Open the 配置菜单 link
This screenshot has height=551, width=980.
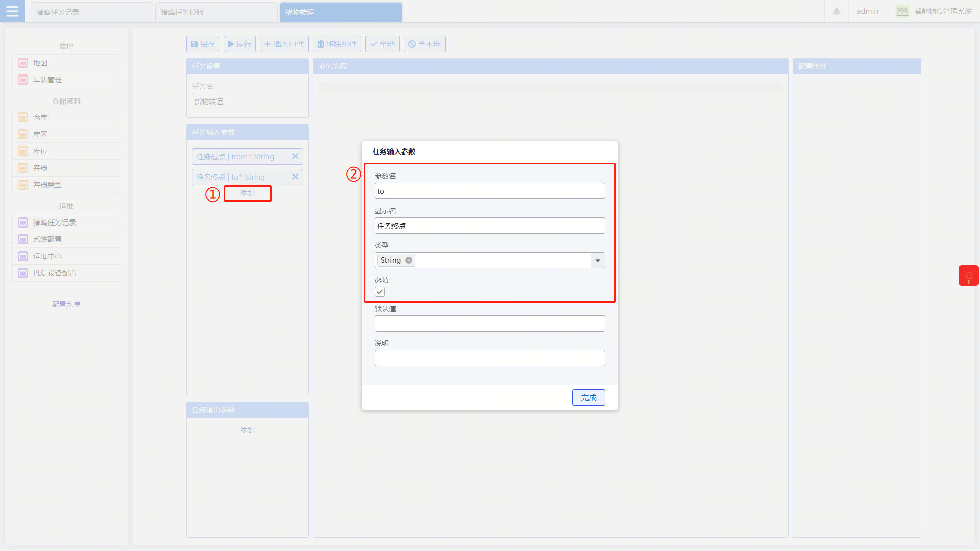(66, 304)
